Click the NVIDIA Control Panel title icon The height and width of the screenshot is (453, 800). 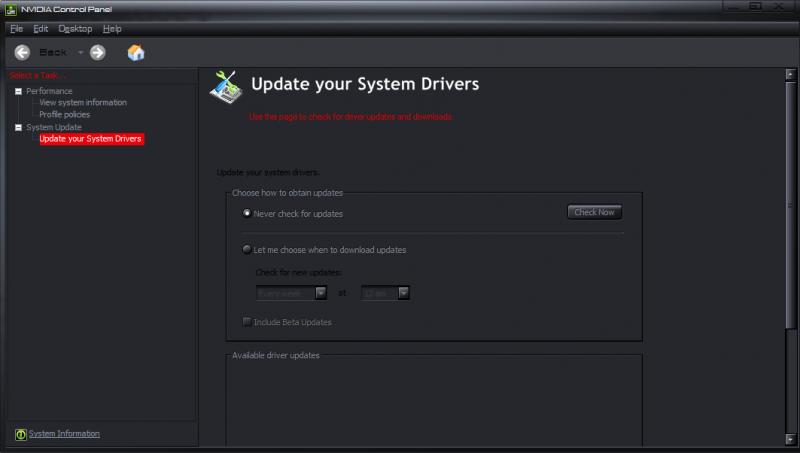point(11,9)
